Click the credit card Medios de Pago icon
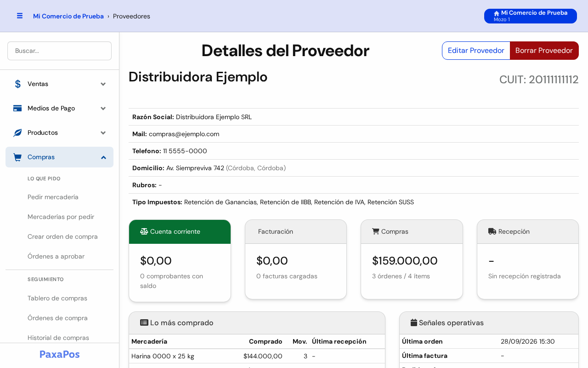This screenshot has width=588, height=368. tap(17, 108)
